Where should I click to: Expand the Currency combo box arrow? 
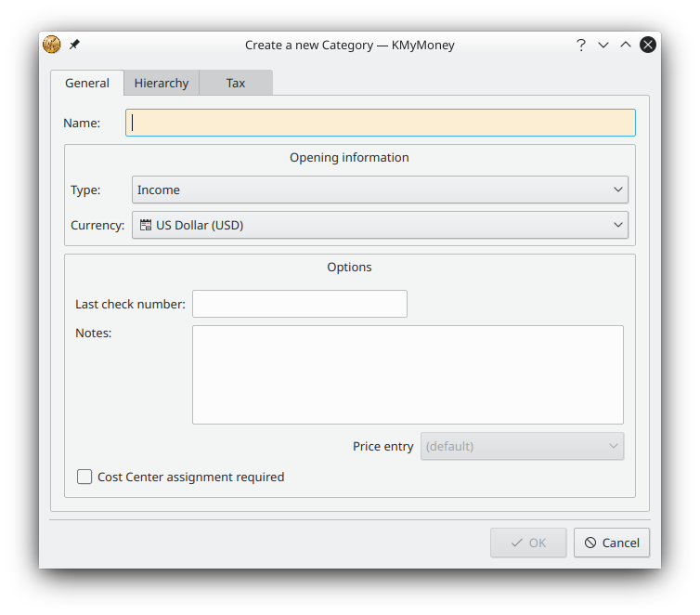point(618,225)
